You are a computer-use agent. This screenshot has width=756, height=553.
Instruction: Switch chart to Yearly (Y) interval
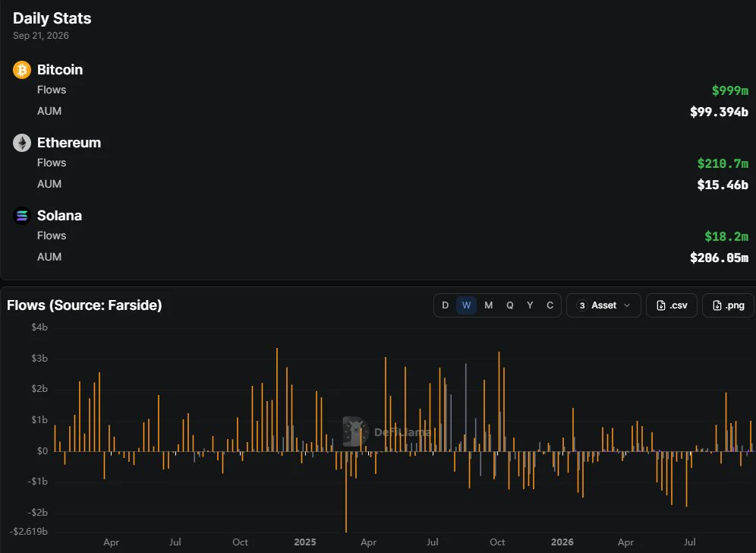point(530,305)
